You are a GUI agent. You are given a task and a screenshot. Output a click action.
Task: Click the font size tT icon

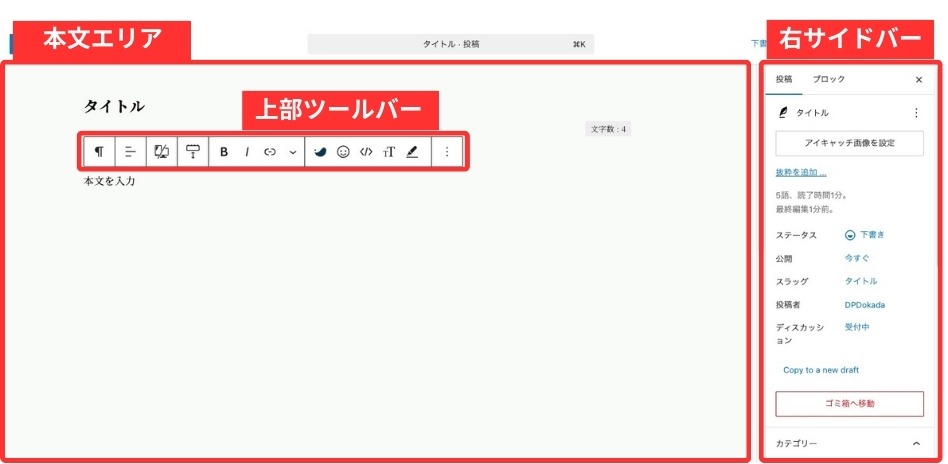coord(389,152)
